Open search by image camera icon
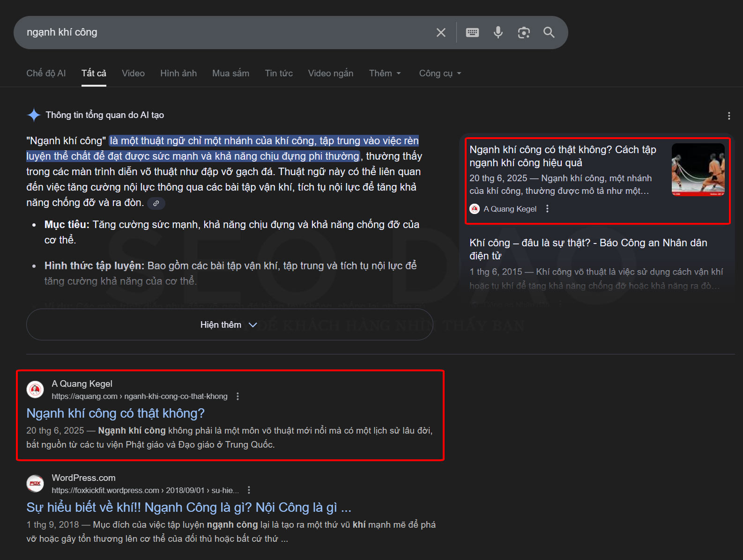This screenshot has height=560, width=743. pos(524,32)
